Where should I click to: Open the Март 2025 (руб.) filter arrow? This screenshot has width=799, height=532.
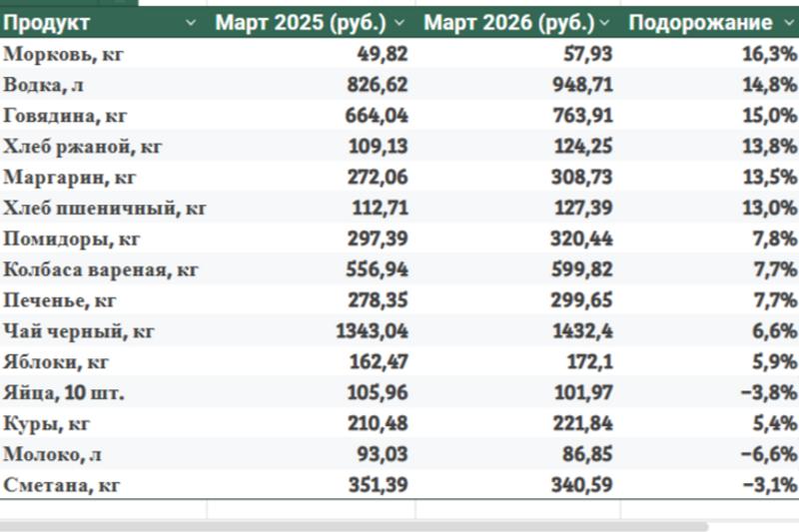pos(400,22)
